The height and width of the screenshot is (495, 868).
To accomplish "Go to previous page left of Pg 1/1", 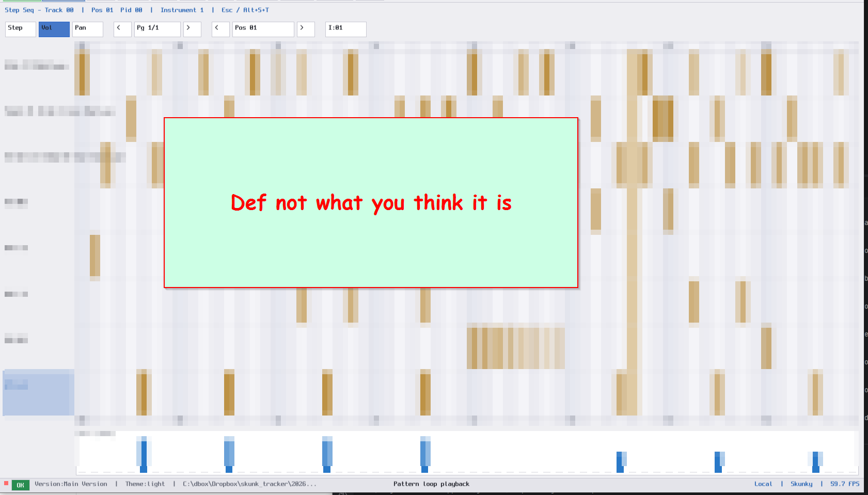I will click(x=122, y=29).
